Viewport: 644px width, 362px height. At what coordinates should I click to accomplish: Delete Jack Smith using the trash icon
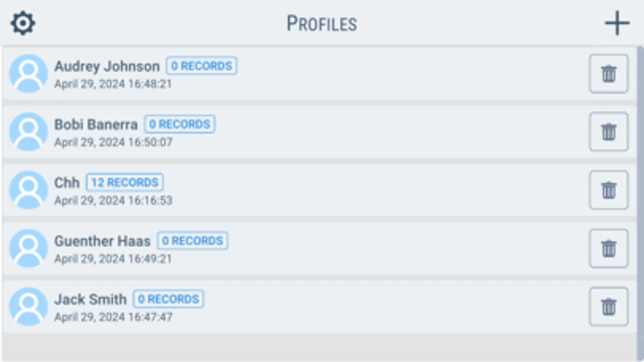[x=608, y=306]
